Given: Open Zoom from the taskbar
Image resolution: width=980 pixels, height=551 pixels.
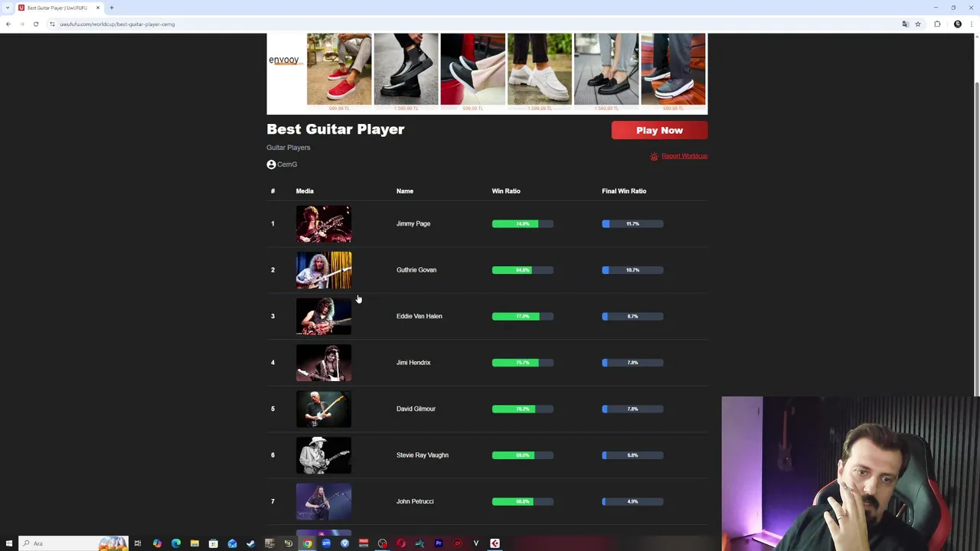Looking at the screenshot, I should tap(325, 543).
